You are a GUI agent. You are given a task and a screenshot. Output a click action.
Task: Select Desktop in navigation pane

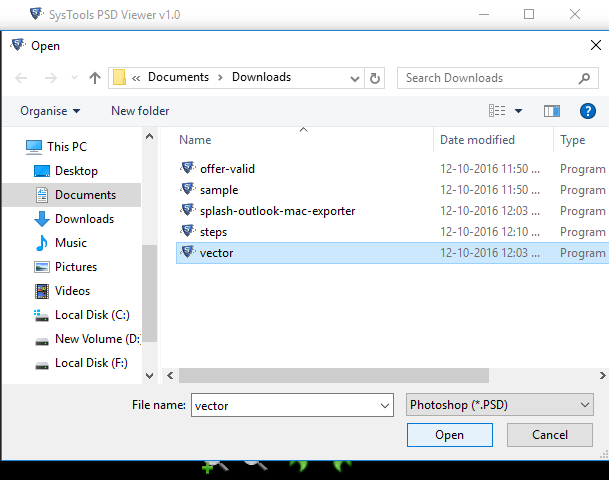[66, 171]
